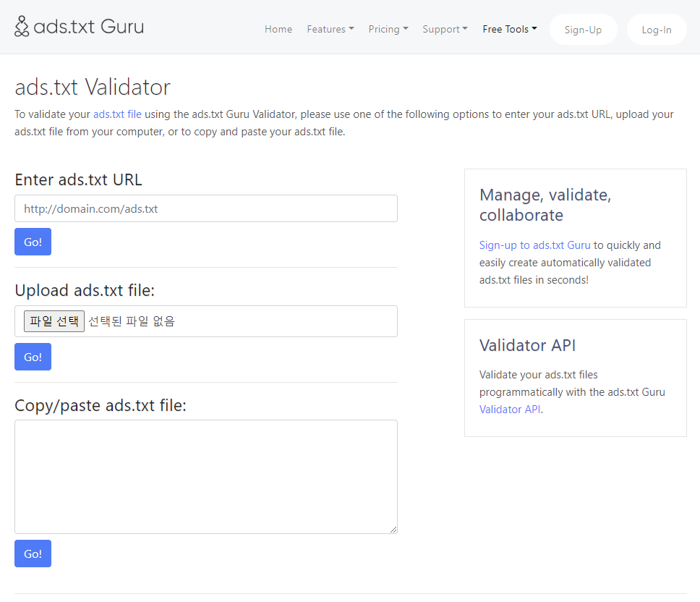Expand the Pricing dropdown menu
The width and height of the screenshot is (700, 602).
pyautogui.click(x=388, y=29)
